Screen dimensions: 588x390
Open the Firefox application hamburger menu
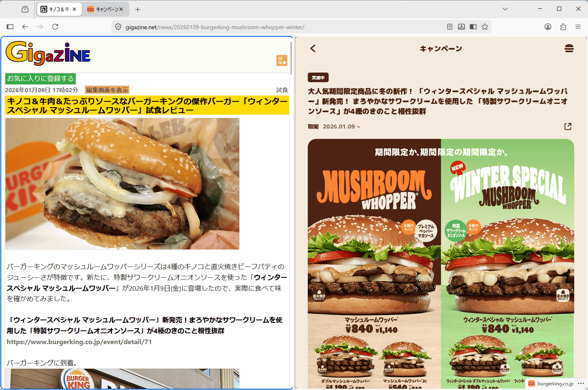coord(578,27)
